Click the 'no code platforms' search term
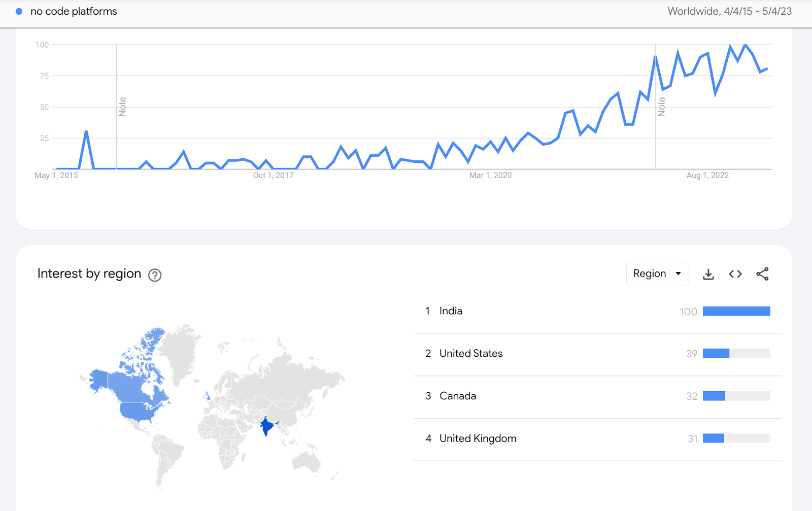The image size is (812, 511). pos(74,11)
